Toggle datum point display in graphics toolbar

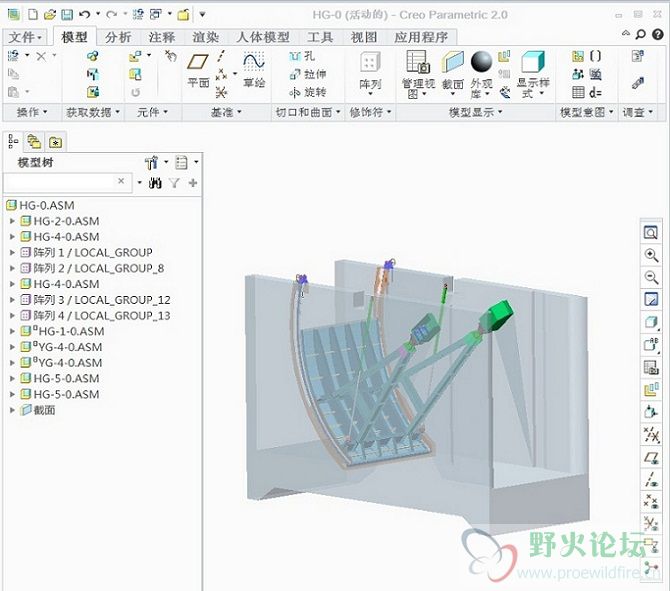651,501
